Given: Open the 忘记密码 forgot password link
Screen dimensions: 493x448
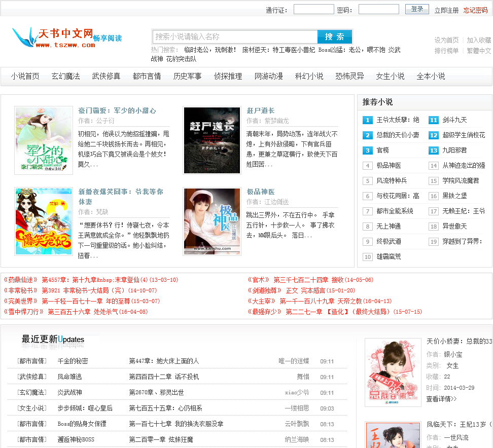Looking at the screenshot, I should pyautogui.click(x=475, y=10).
